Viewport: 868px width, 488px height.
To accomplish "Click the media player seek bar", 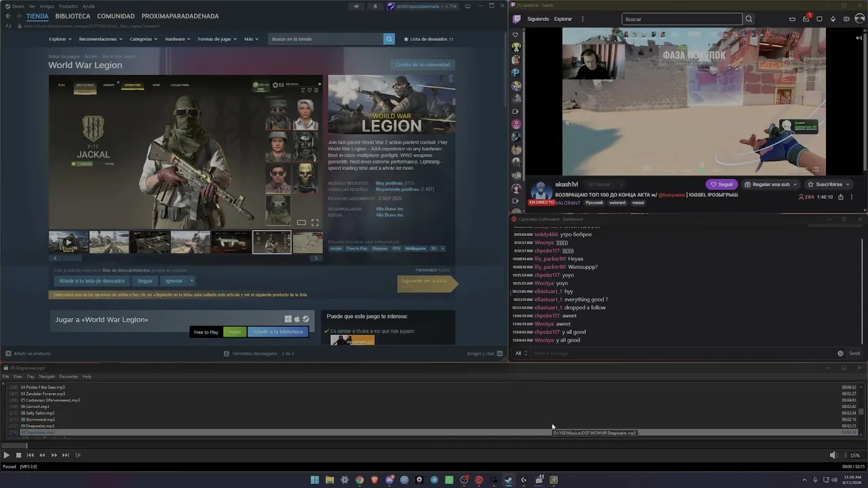I will [434, 445].
